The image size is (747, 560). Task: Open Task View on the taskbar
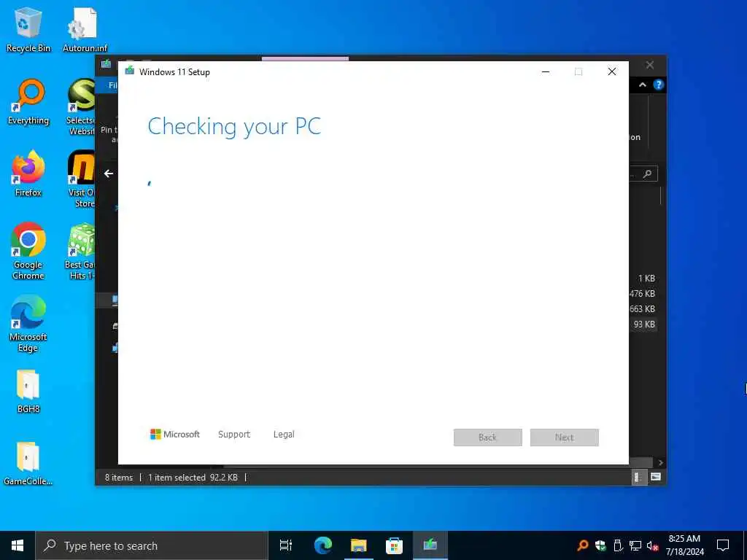[286, 545]
